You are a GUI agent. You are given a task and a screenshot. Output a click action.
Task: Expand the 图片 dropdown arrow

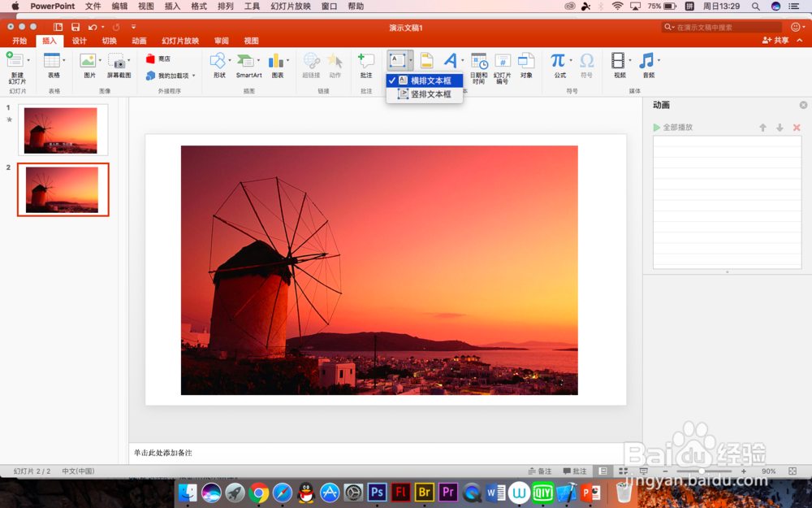click(x=100, y=61)
